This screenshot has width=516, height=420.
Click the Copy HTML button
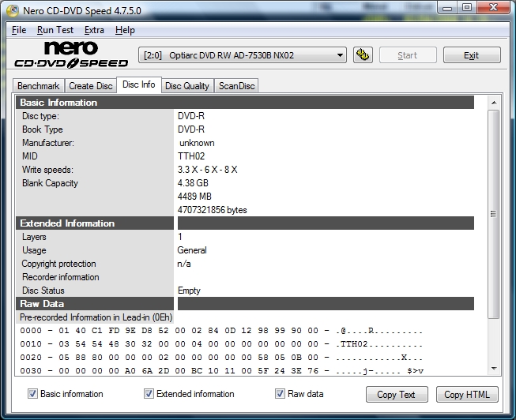pyautogui.click(x=467, y=394)
